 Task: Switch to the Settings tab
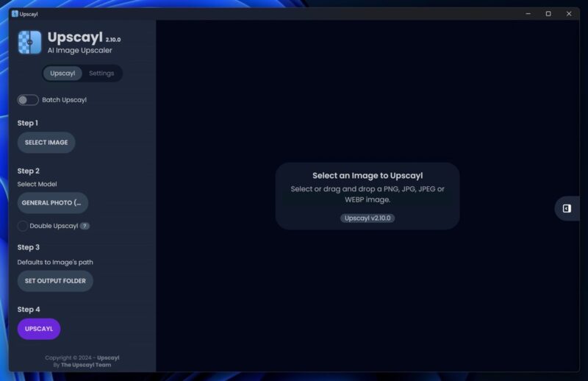click(101, 74)
